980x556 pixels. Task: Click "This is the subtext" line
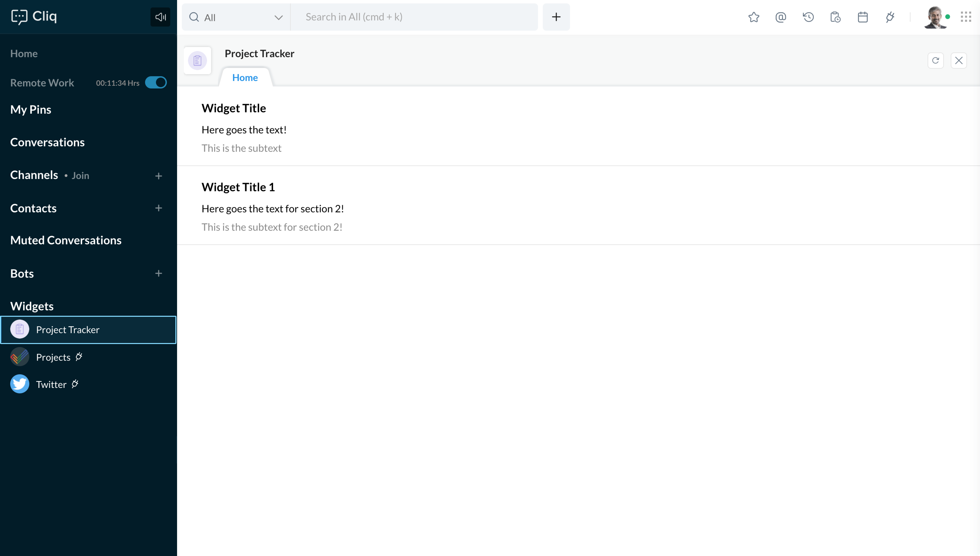point(241,148)
